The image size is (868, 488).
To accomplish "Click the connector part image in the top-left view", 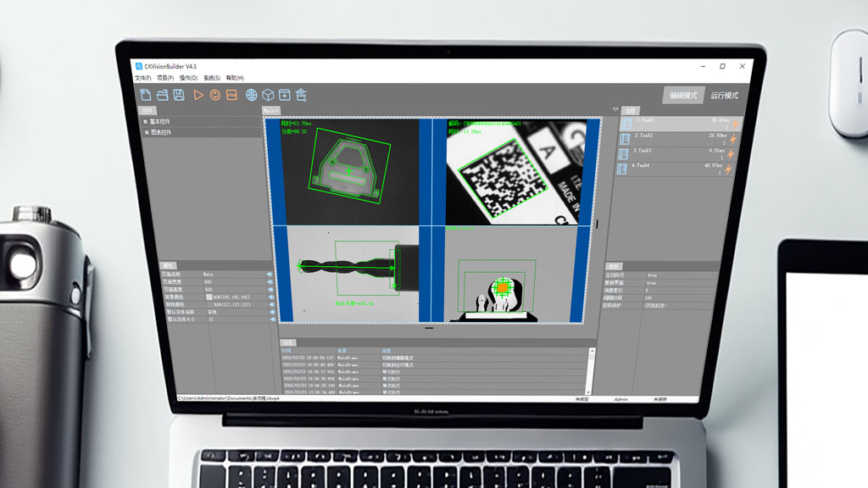I will click(x=349, y=173).
